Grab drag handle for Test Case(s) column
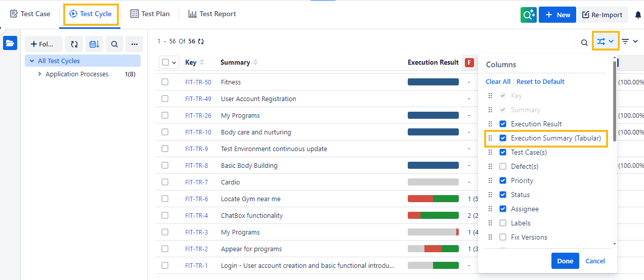 point(490,152)
